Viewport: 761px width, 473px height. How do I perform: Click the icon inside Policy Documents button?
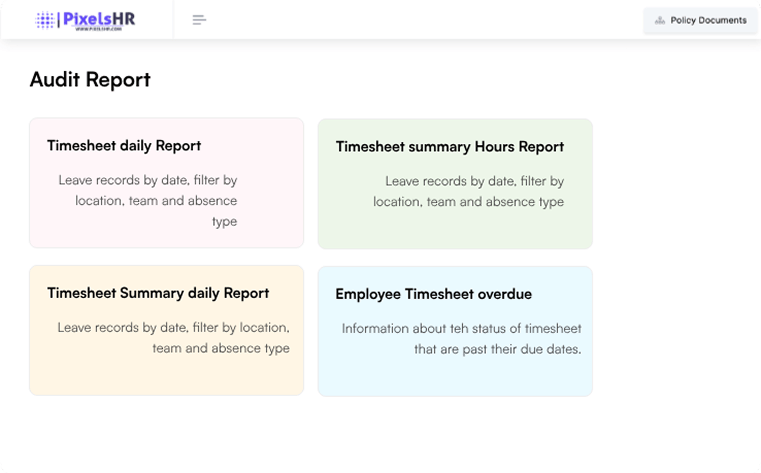coord(659,20)
